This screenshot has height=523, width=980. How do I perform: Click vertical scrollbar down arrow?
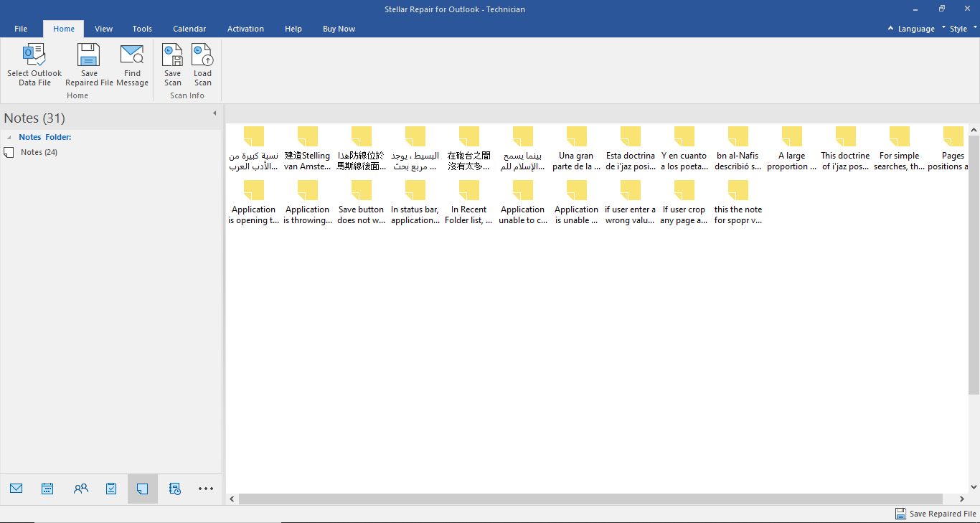[x=974, y=487]
